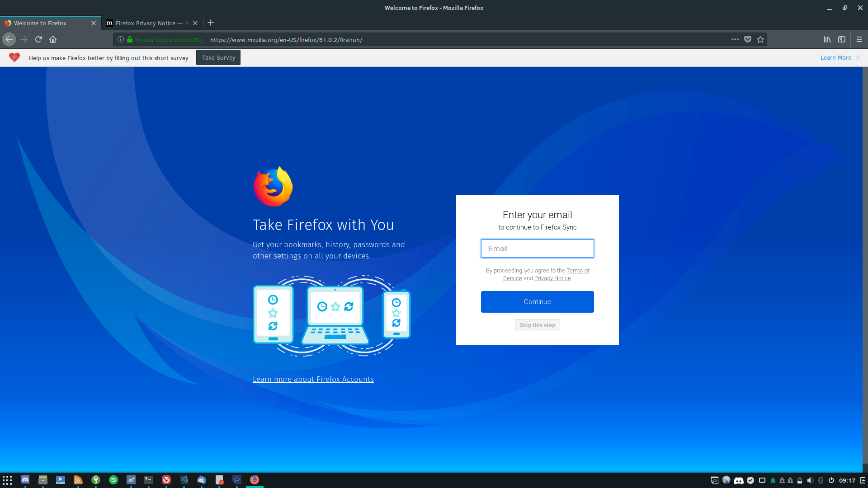Open the Learn More link in notification bar
The width and height of the screenshot is (868, 488).
pos(835,57)
